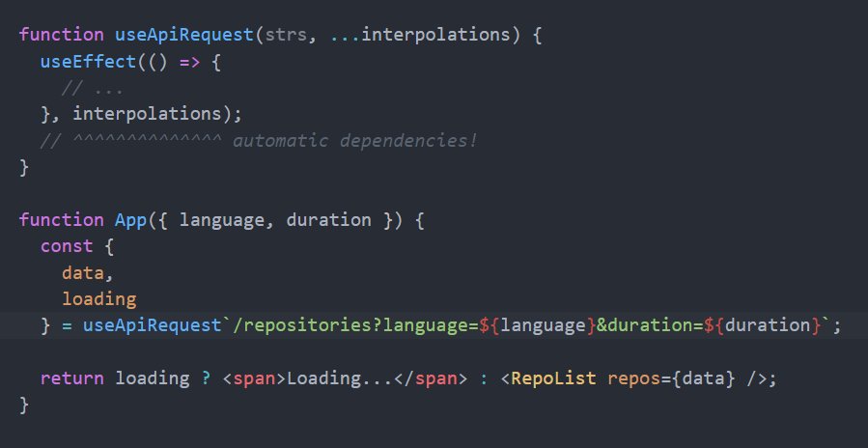
Task: Click the '// ...' comment line
Action: (x=92, y=88)
